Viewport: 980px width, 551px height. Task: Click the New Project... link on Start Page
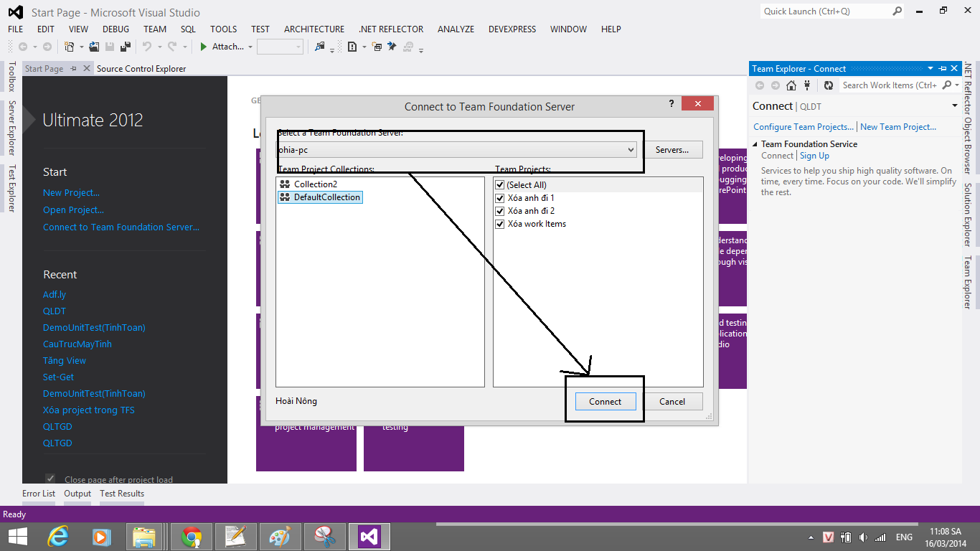pos(71,193)
